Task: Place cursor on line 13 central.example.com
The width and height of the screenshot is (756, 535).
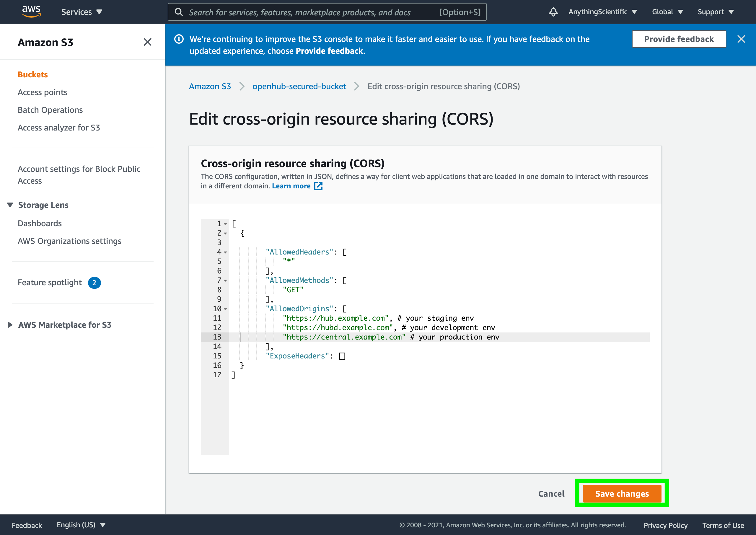Action: pyautogui.click(x=344, y=337)
